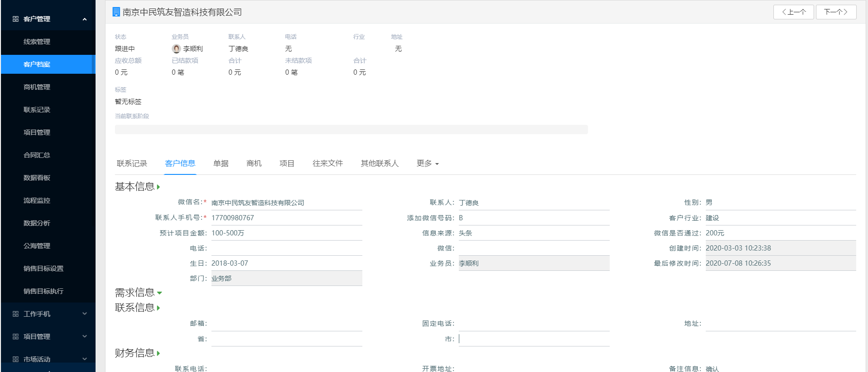Click the 微信是否通过 field
The height and width of the screenshot is (372, 868).
pos(781,233)
